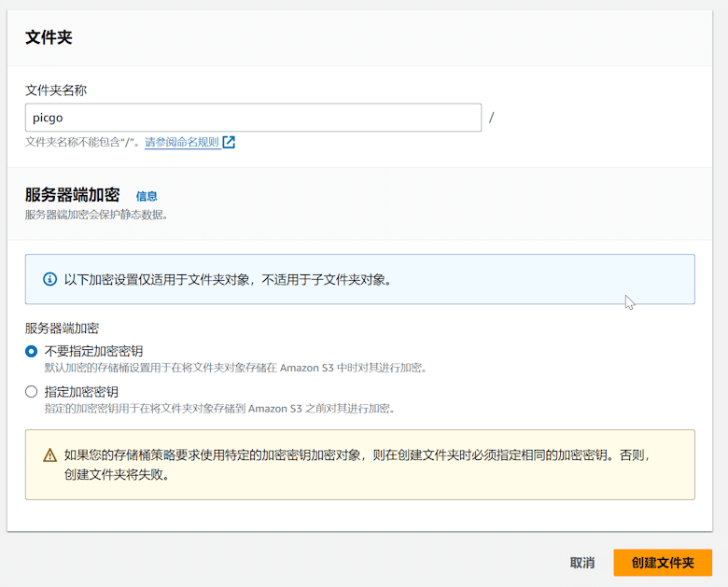Open the 信息 link next to 服务器端加密
The height and width of the screenshot is (587, 728).
pyautogui.click(x=147, y=196)
